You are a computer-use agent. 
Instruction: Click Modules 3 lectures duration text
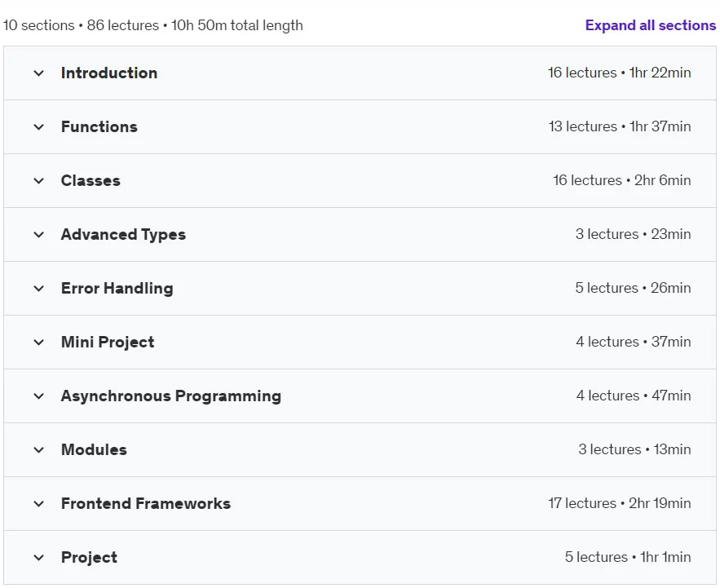634,449
